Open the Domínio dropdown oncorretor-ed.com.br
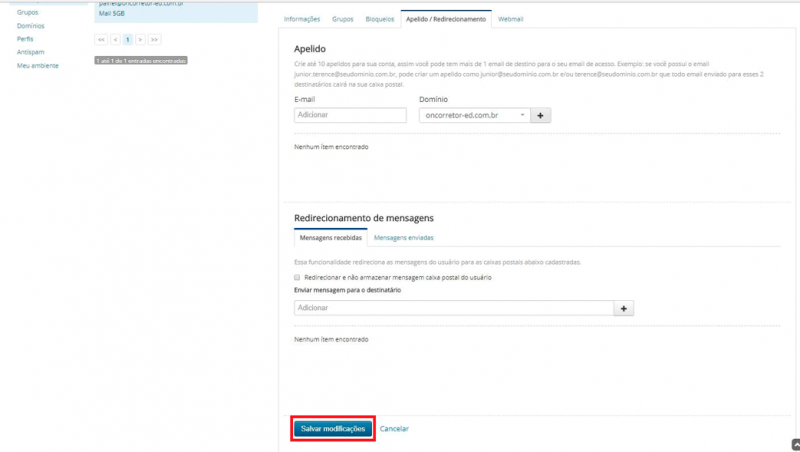The width and height of the screenshot is (800, 452). click(x=474, y=115)
